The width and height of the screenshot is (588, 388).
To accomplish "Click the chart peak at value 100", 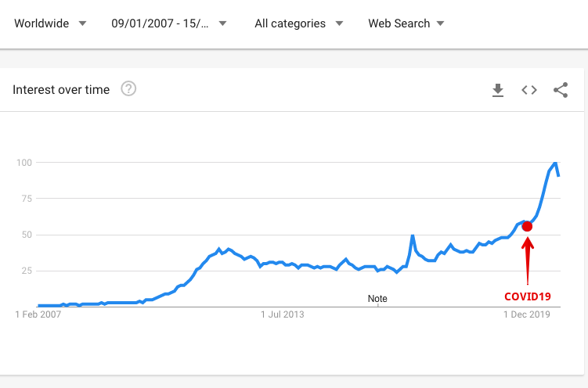I will (556, 163).
